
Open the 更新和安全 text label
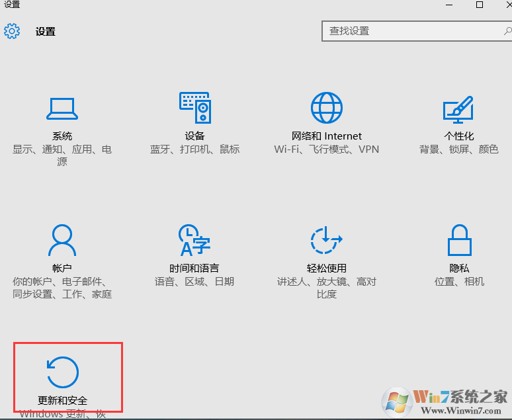(63, 401)
